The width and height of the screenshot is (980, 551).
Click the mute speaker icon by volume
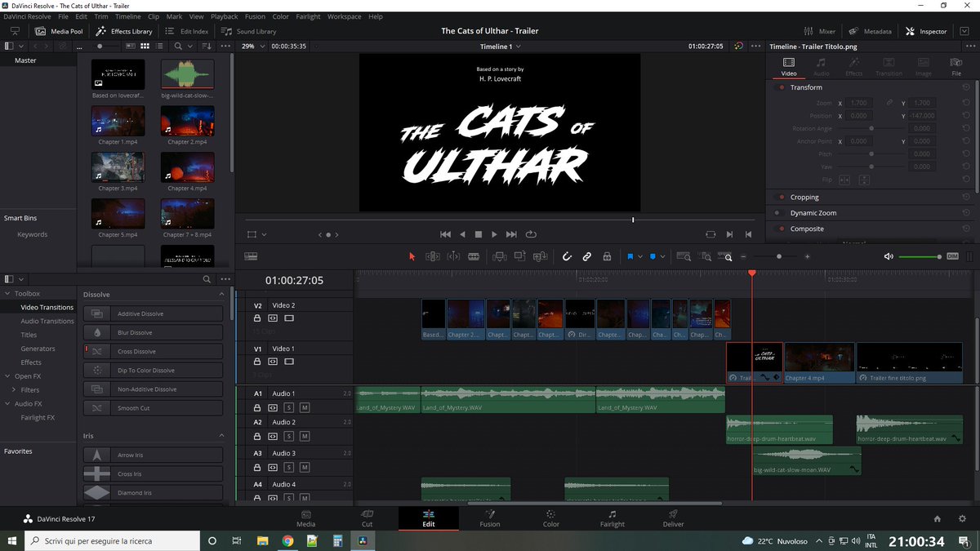pos(889,256)
